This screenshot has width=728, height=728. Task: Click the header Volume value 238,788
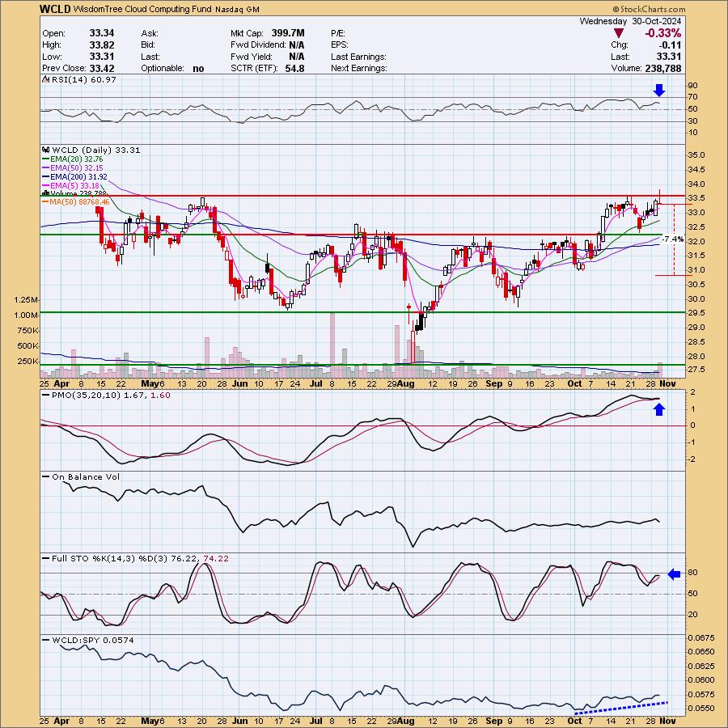[x=663, y=68]
